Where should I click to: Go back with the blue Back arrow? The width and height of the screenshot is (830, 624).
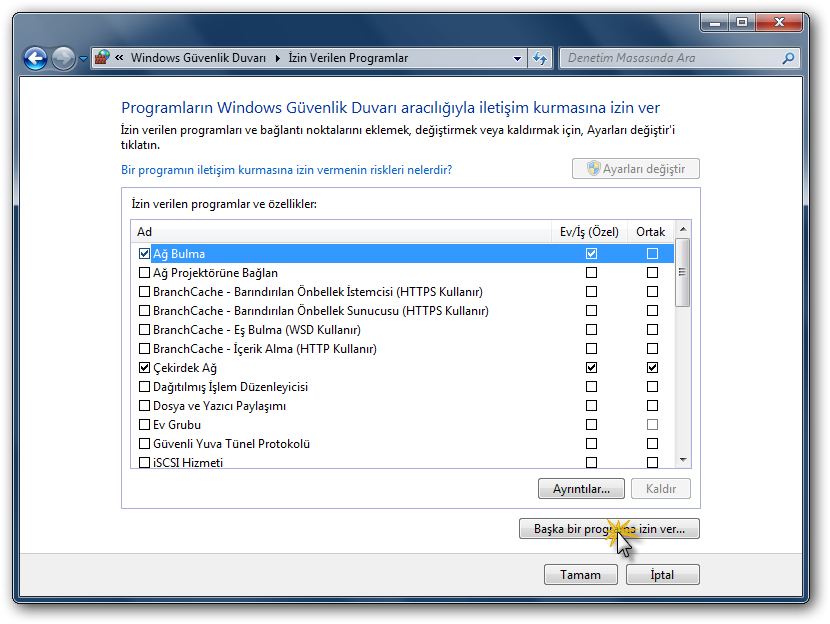(35, 58)
